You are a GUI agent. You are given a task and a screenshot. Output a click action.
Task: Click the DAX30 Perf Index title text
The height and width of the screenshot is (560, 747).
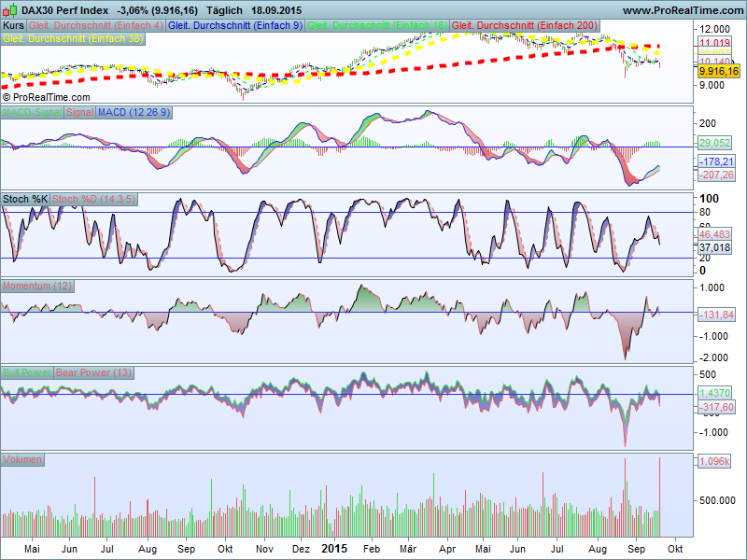click(x=64, y=10)
